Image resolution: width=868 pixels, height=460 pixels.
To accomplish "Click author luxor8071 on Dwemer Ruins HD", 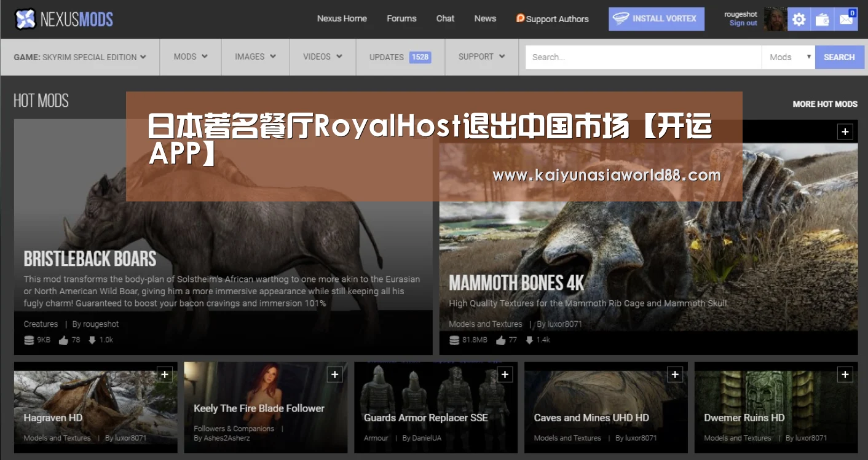I will tap(811, 439).
